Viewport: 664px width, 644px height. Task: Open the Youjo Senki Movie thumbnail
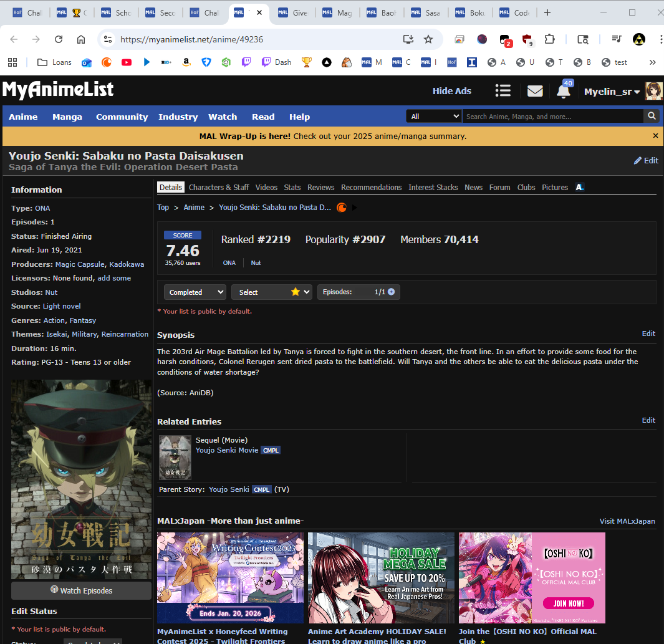175,458
